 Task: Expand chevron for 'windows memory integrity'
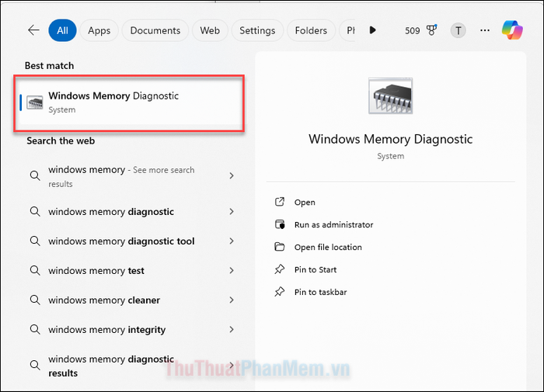click(232, 329)
